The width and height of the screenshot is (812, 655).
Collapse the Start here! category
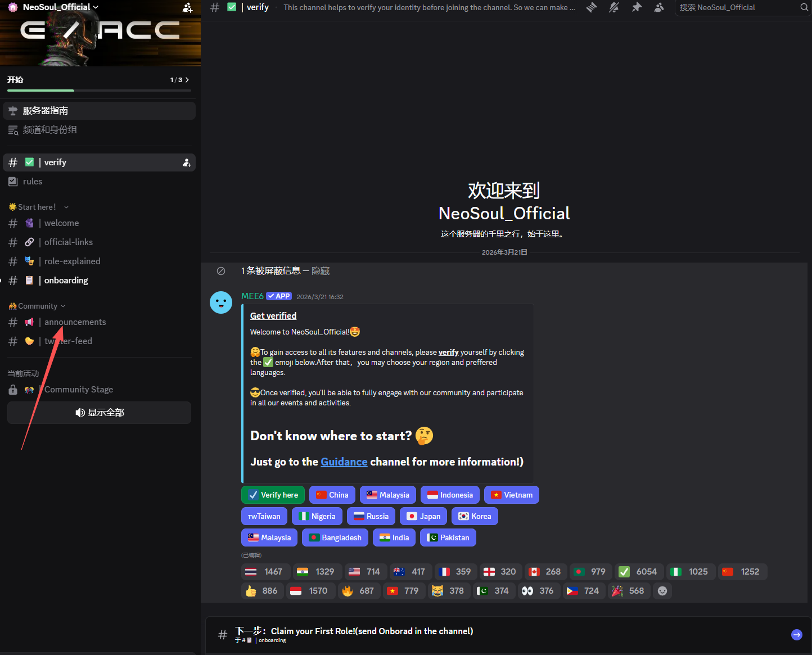(38, 207)
